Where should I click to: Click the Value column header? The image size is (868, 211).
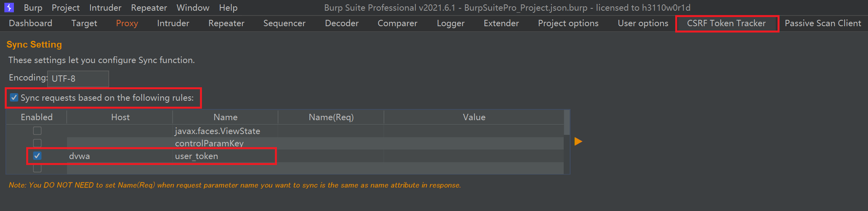474,117
